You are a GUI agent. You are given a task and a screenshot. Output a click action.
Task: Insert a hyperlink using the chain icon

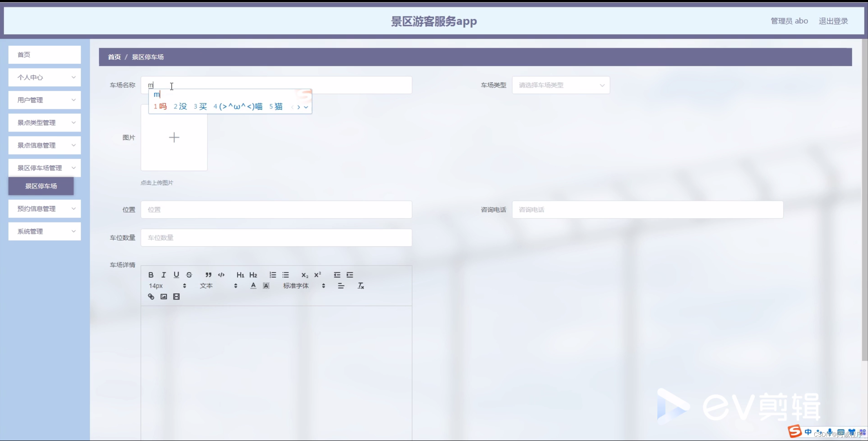point(151,296)
